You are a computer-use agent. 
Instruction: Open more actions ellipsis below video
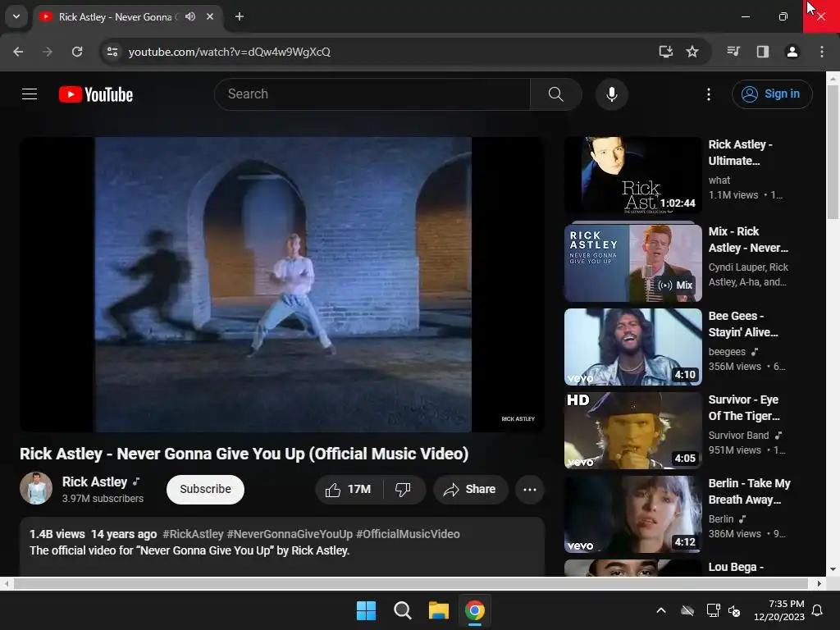[530, 489]
